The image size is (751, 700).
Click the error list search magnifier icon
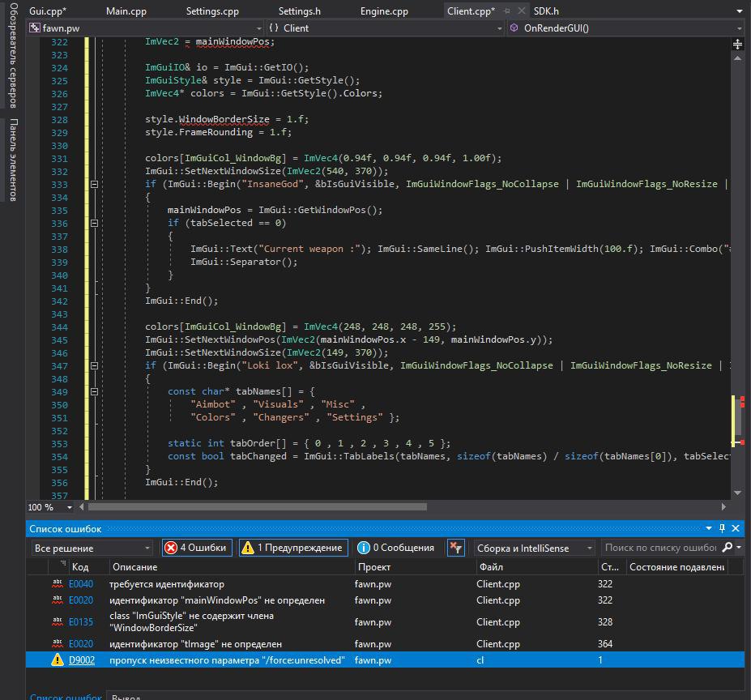727,548
